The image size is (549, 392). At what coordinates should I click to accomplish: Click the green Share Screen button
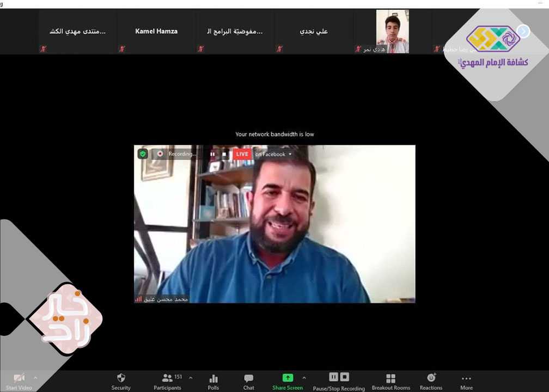pyautogui.click(x=287, y=381)
